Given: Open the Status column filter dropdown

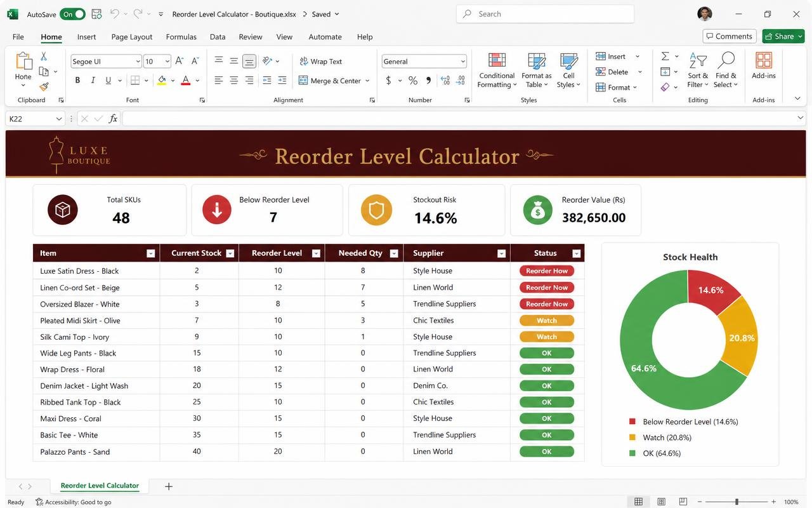Looking at the screenshot, I should tap(577, 253).
